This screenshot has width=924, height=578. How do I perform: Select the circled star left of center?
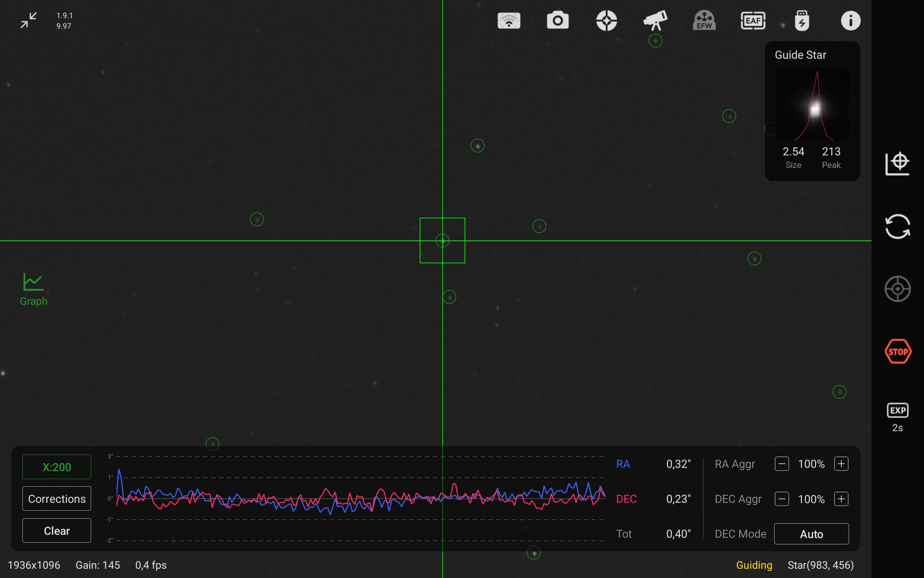257,219
